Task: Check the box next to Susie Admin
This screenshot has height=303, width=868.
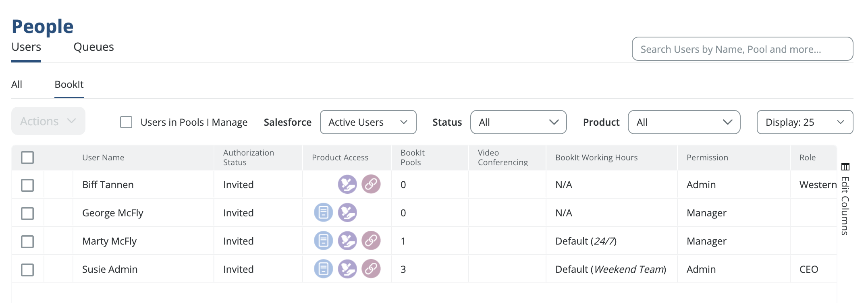Action: pos(27,270)
